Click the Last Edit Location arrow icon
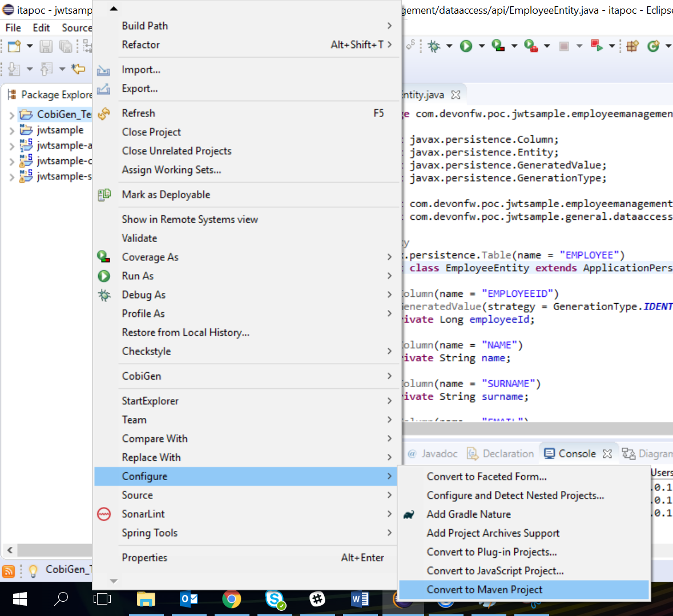This screenshot has width=673, height=616. (78, 69)
